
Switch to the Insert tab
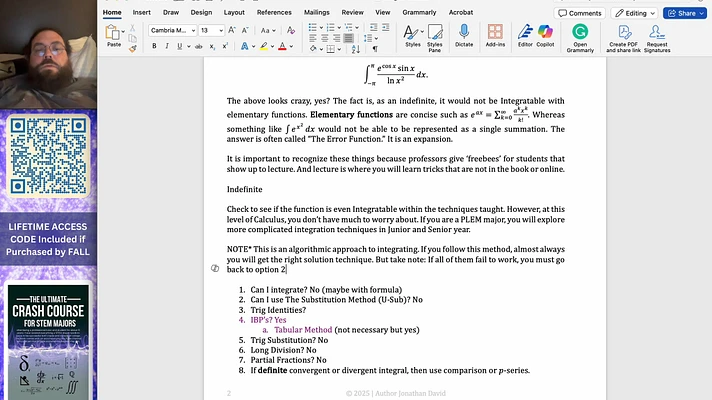pos(142,12)
